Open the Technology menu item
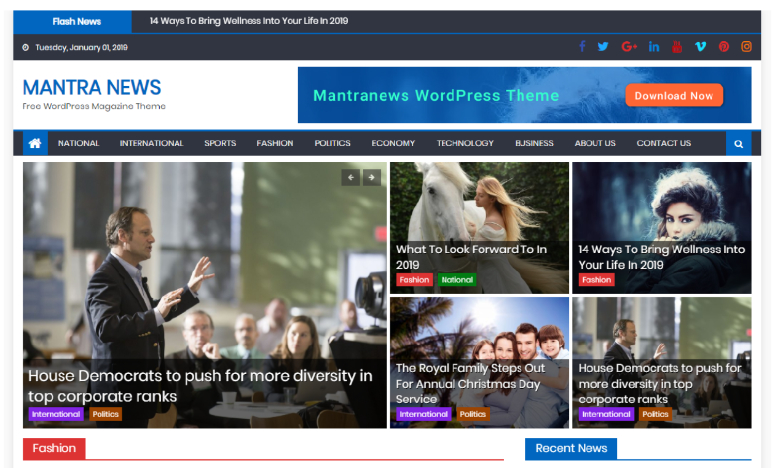 (x=465, y=143)
